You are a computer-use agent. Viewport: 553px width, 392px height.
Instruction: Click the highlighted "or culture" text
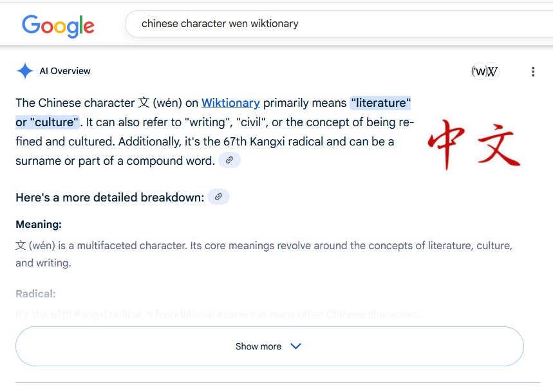[x=48, y=122]
